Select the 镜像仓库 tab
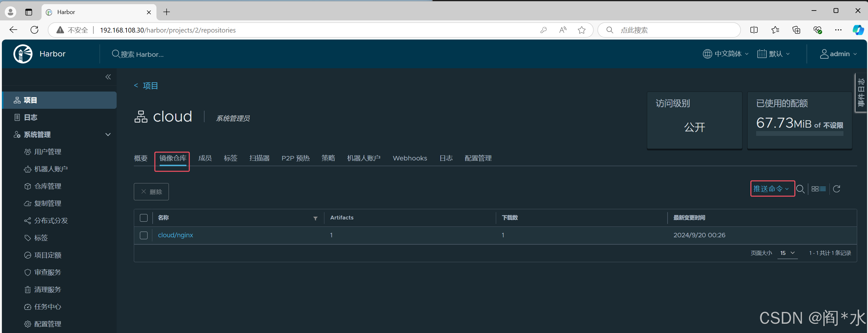 point(172,158)
